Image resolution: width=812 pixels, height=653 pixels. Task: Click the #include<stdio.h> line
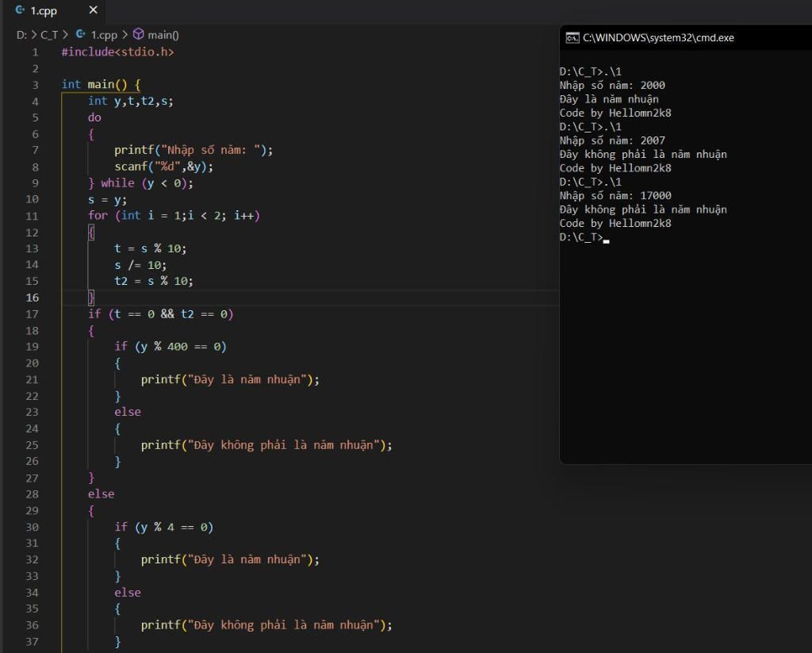click(x=117, y=52)
